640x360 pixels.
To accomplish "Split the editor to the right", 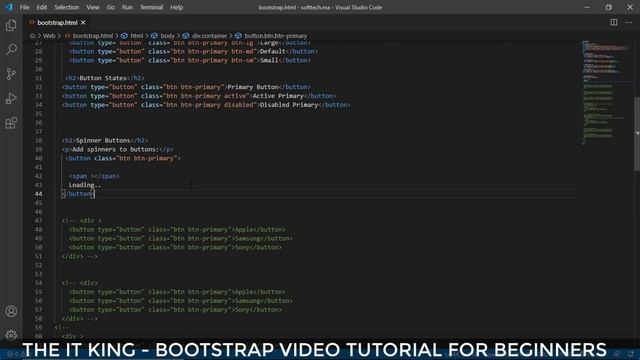I will click(613, 22).
